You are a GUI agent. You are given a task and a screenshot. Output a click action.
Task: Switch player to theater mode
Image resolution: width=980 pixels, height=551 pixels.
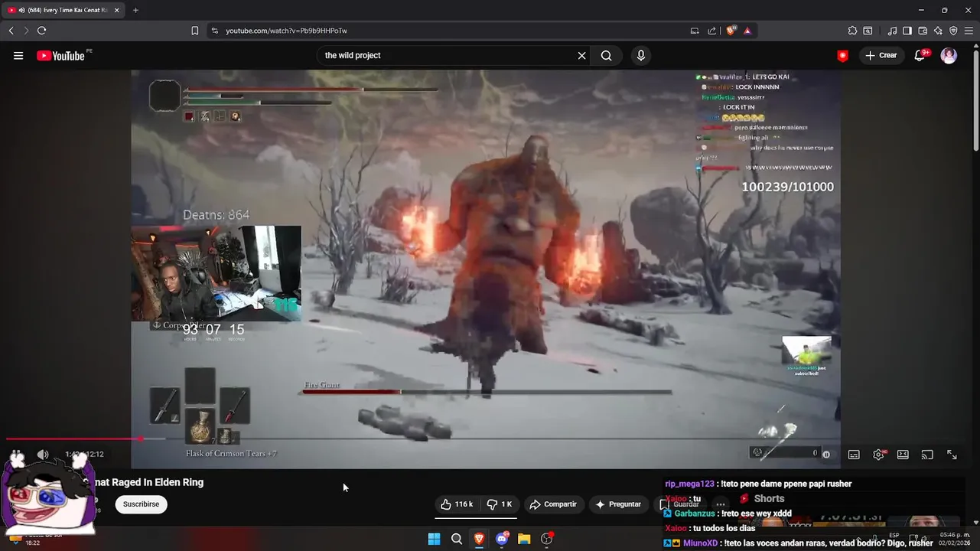pos(903,455)
